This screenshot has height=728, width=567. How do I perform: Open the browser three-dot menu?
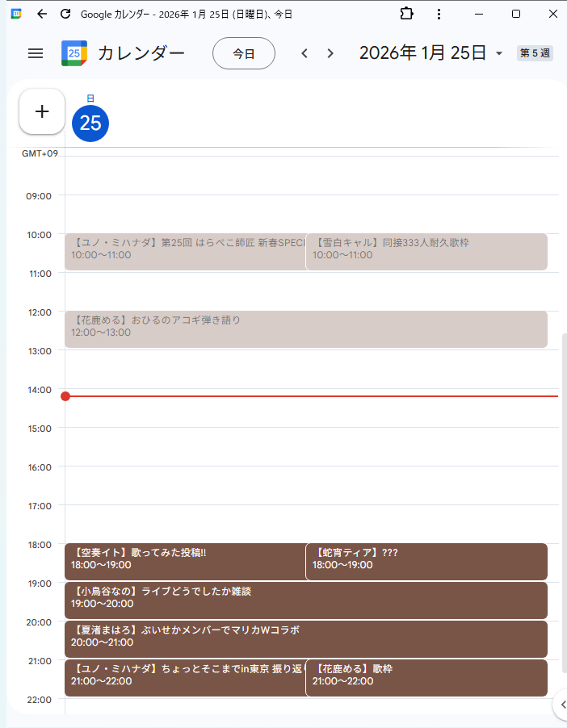(439, 14)
